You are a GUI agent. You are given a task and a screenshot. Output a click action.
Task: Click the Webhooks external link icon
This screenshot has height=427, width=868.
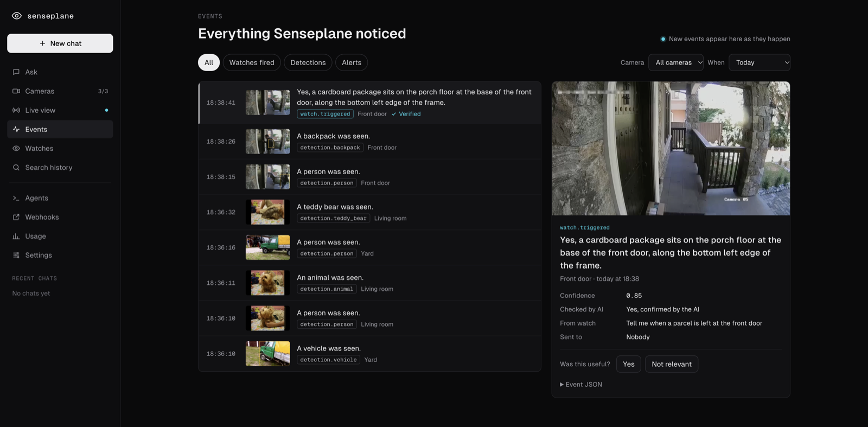tap(16, 217)
